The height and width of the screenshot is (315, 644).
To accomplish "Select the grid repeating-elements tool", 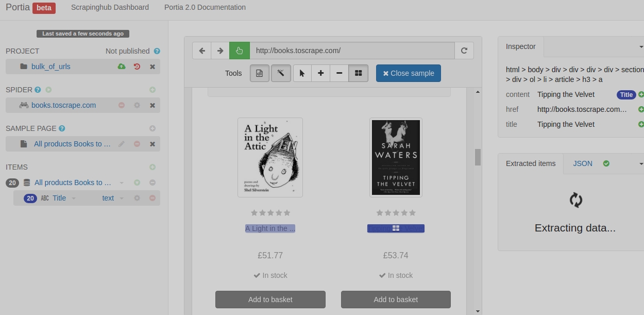I will [x=358, y=73].
